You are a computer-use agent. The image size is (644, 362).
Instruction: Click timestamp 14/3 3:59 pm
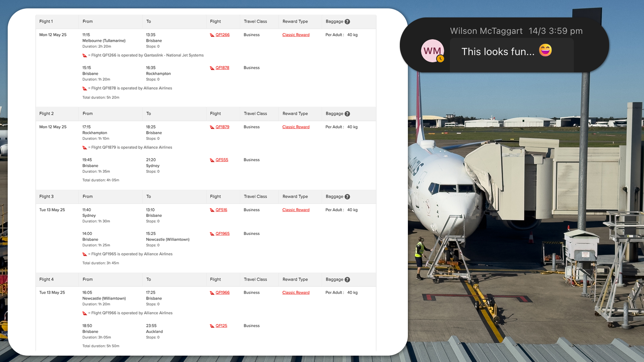[x=555, y=31]
